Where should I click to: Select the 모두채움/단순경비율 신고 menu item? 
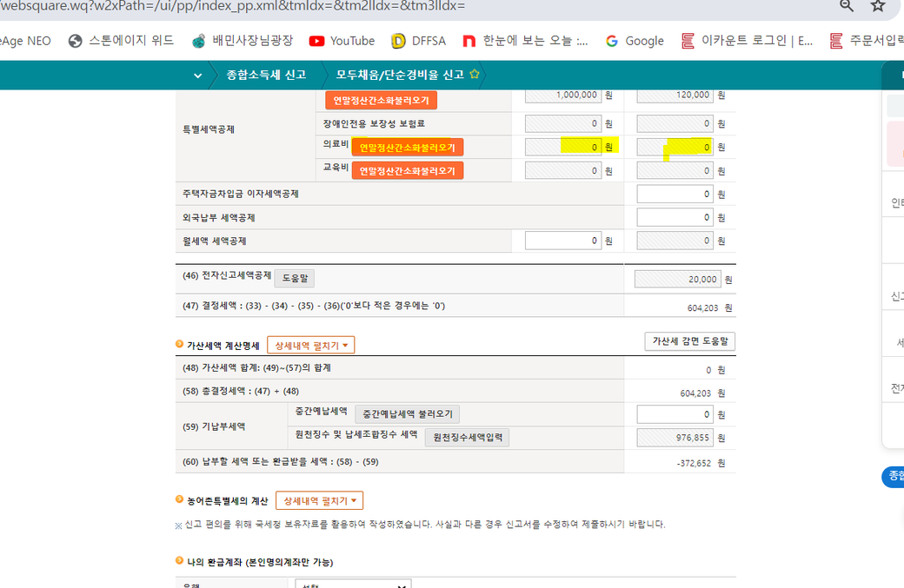(400, 76)
